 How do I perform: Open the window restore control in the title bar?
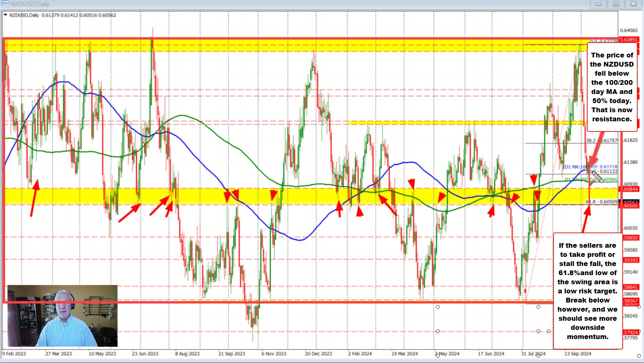pos(616,4)
